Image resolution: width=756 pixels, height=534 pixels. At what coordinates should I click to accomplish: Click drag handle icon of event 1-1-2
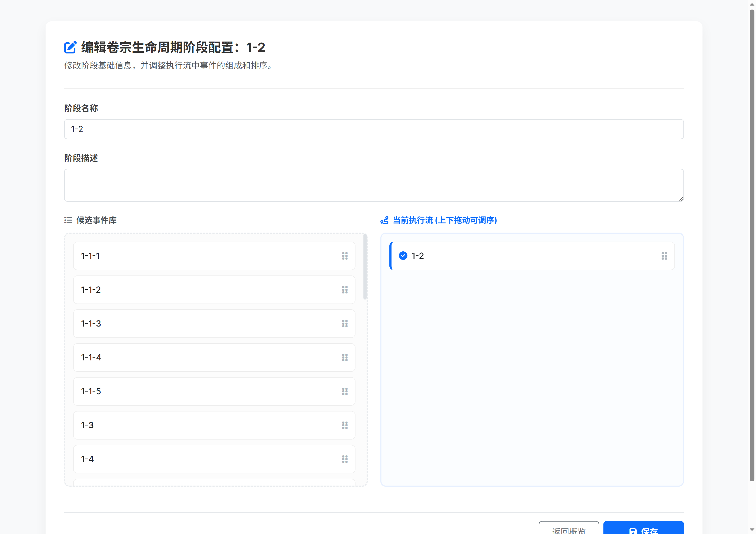pyautogui.click(x=345, y=290)
